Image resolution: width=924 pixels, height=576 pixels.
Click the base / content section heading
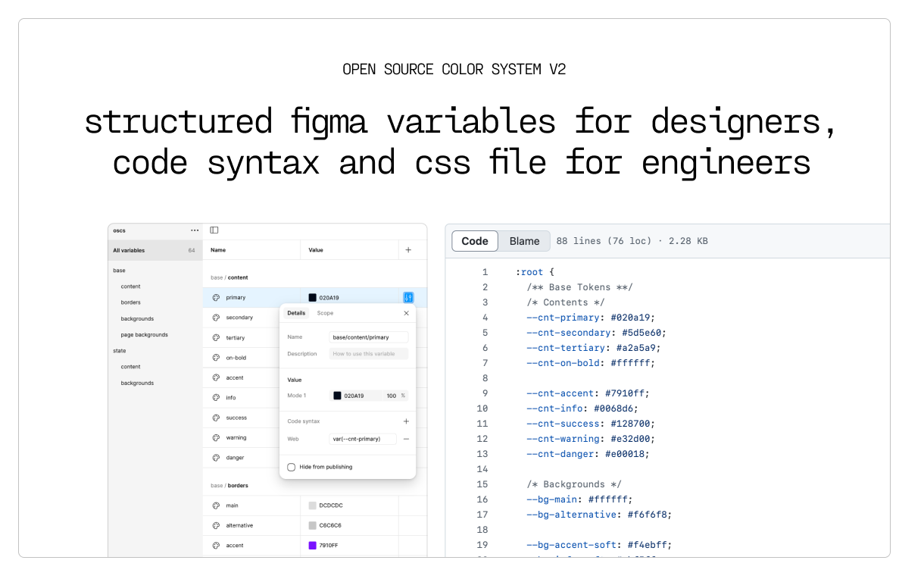[229, 278]
